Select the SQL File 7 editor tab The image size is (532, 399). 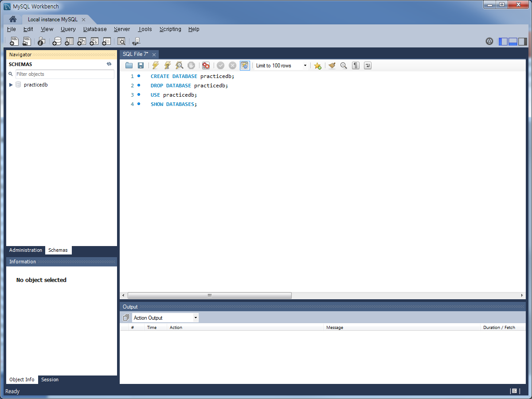pyautogui.click(x=136, y=54)
